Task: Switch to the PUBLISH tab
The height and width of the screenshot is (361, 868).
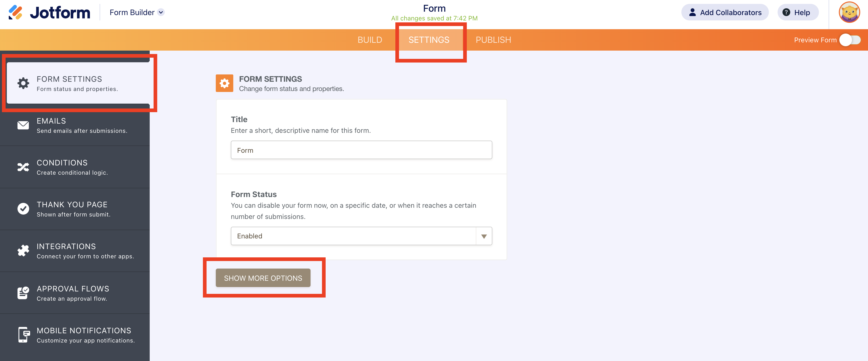Action: tap(493, 40)
